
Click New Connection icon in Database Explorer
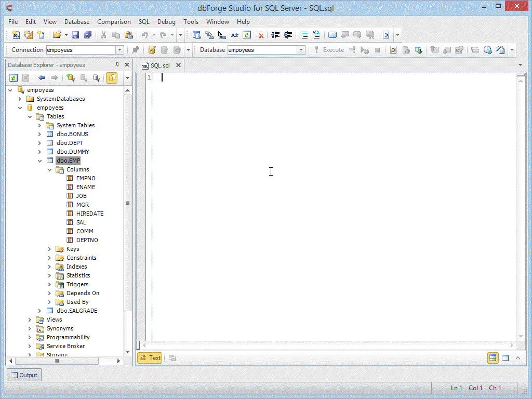[71, 78]
